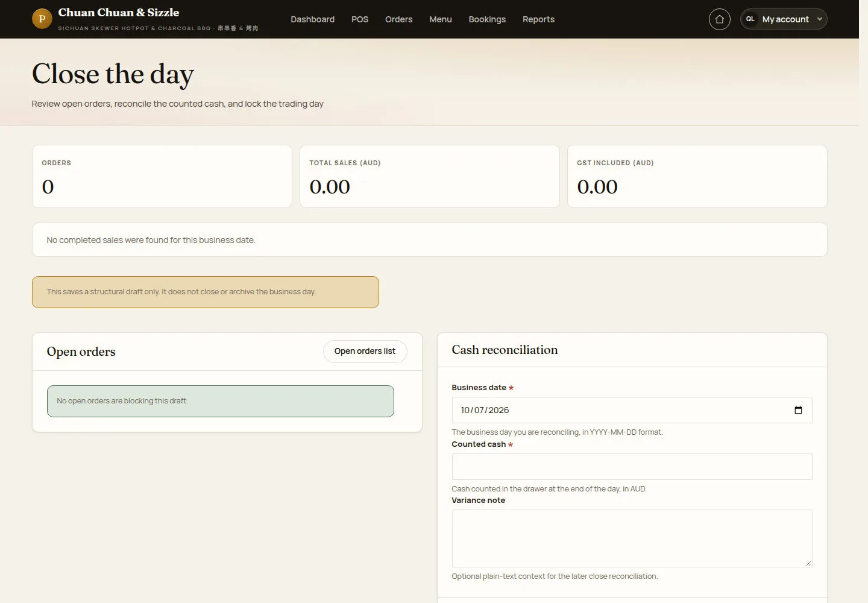Expand the My account dropdown
Viewport: 868px width, 603px height.
point(784,19)
